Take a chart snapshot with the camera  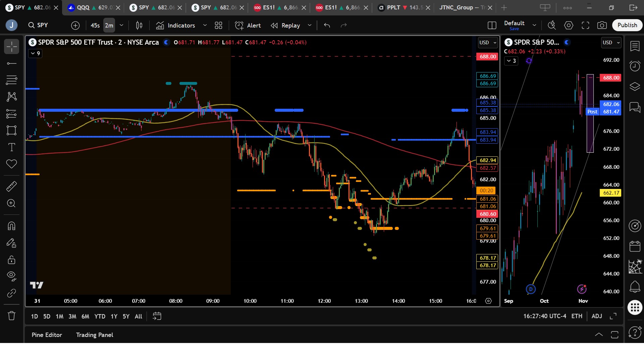(x=602, y=25)
